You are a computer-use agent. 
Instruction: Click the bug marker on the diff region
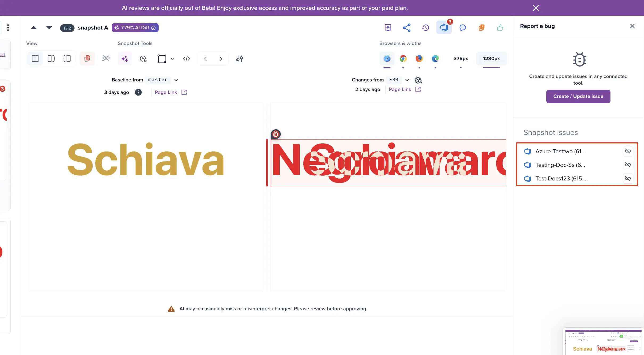click(276, 134)
